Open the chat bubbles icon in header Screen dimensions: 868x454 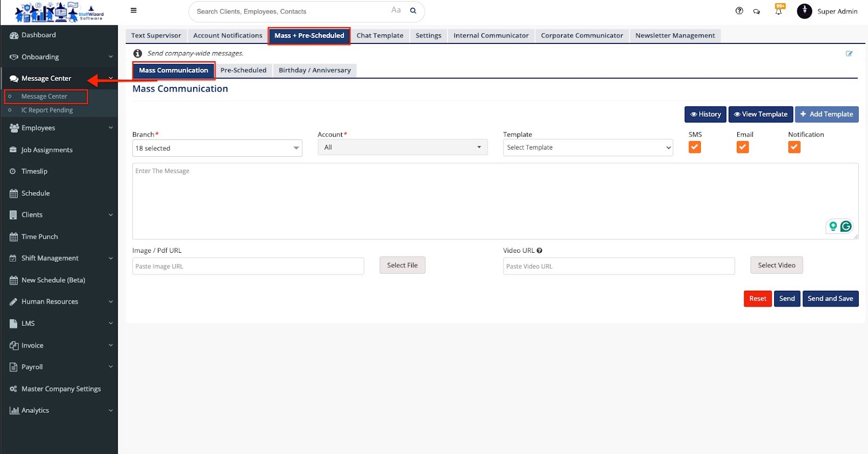click(756, 11)
